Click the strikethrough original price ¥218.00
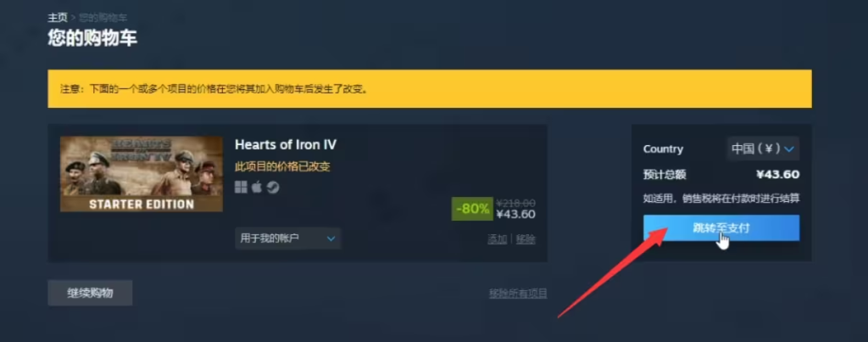The height and width of the screenshot is (342, 868). click(516, 203)
